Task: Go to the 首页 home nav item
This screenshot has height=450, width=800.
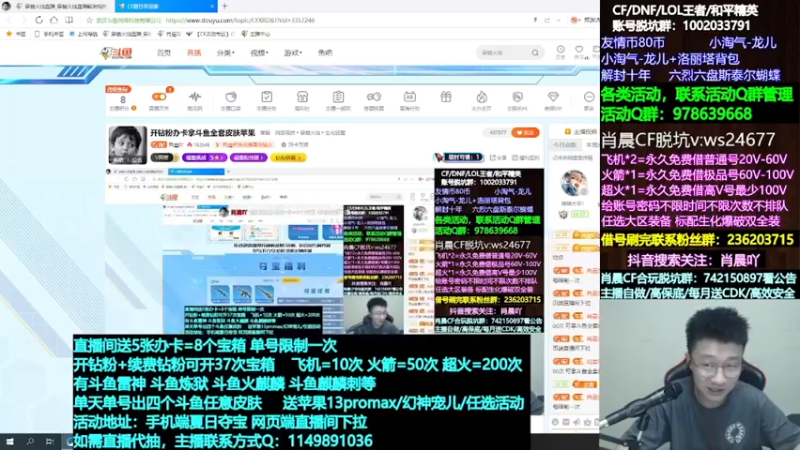Action: [x=164, y=53]
